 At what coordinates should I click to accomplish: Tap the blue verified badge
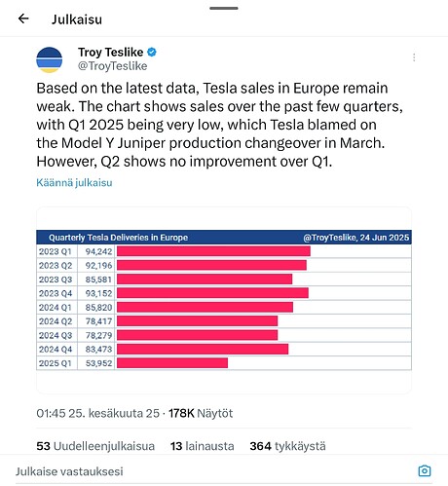tap(152, 52)
